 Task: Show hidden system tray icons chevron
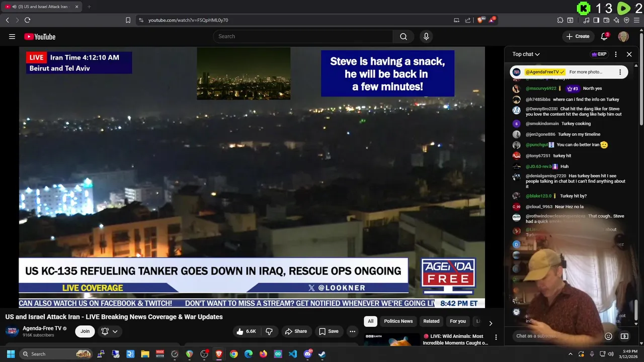[x=570, y=354]
